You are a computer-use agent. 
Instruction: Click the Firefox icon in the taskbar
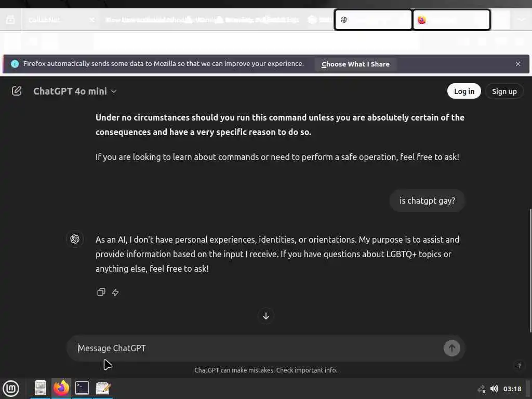tap(61, 388)
